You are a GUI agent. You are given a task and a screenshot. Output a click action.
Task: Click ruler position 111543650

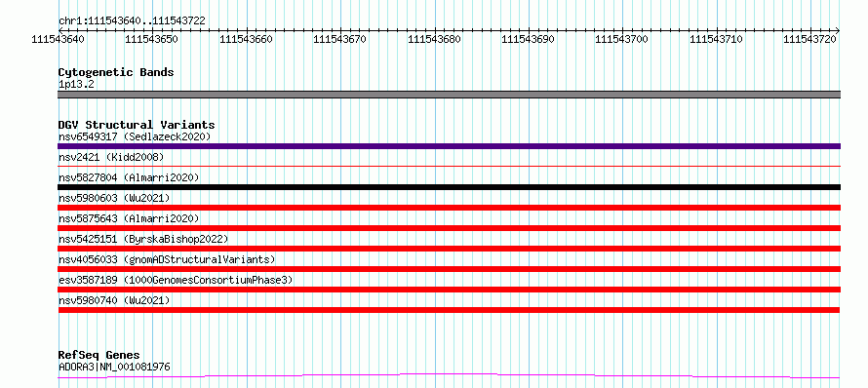(x=152, y=39)
